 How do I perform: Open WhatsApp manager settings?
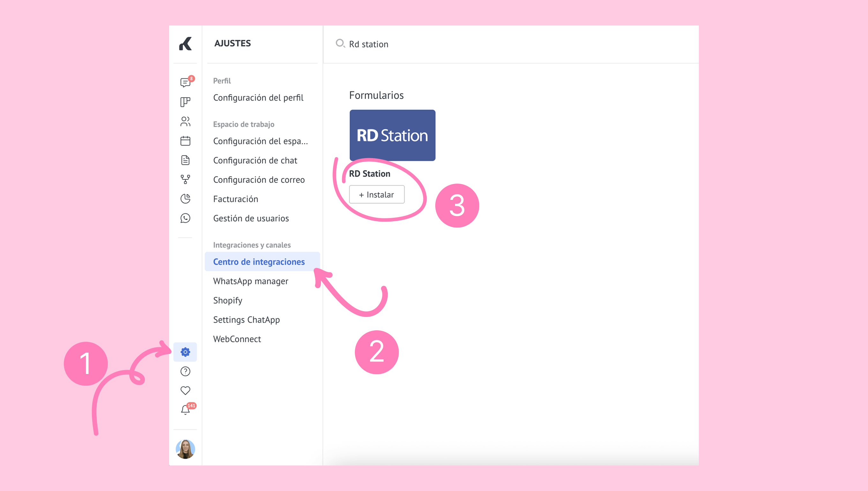point(251,281)
